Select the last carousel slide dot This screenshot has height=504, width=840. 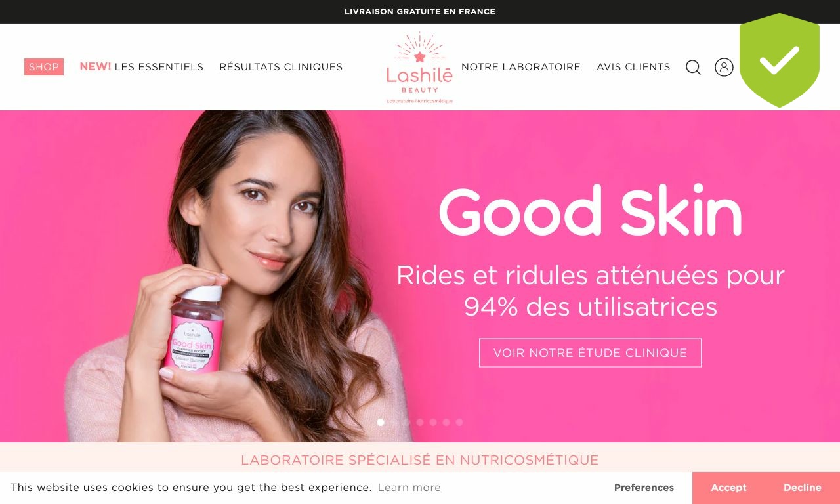(x=459, y=423)
